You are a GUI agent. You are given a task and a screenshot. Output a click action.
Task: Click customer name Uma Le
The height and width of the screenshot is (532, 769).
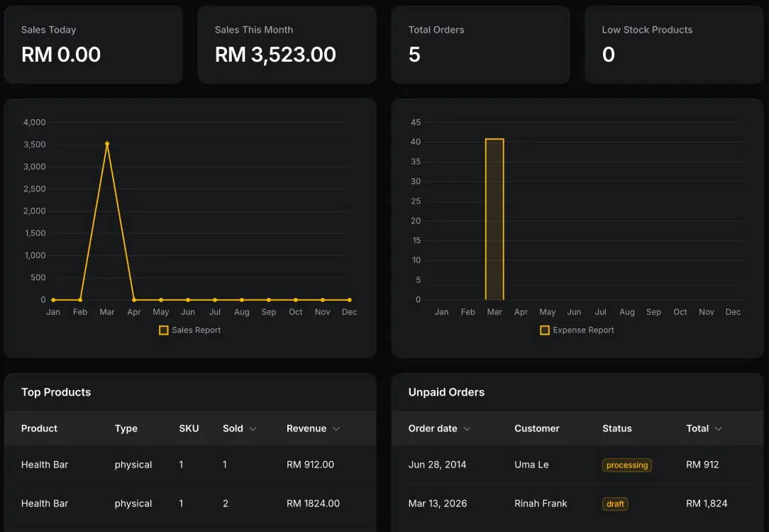[531, 465]
